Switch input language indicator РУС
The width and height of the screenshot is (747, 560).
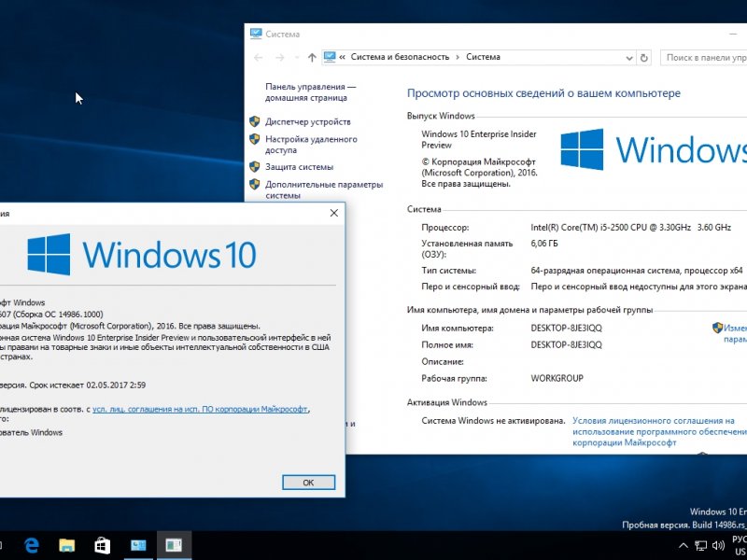pos(740,539)
